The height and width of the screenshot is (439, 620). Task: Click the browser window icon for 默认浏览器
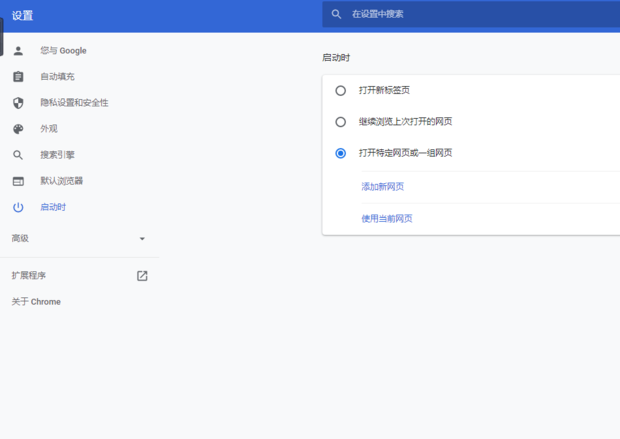click(x=18, y=181)
